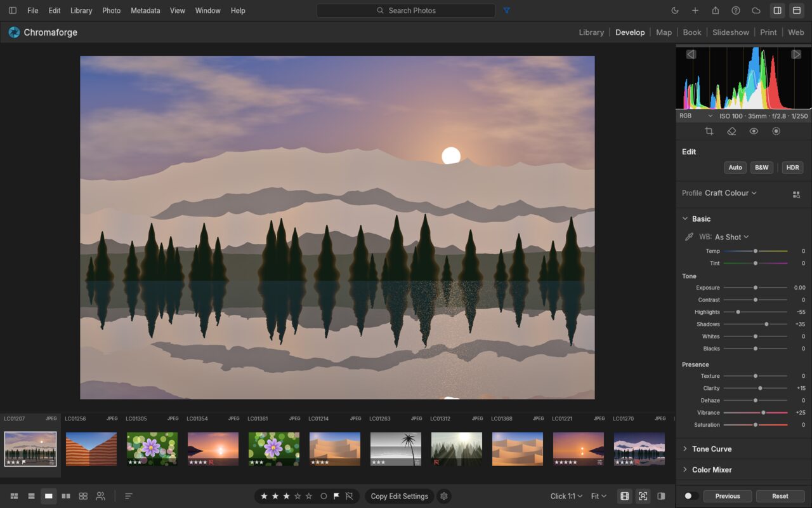Switch to grid view icon in bottom bar
The image size is (812, 508).
pyautogui.click(x=14, y=496)
